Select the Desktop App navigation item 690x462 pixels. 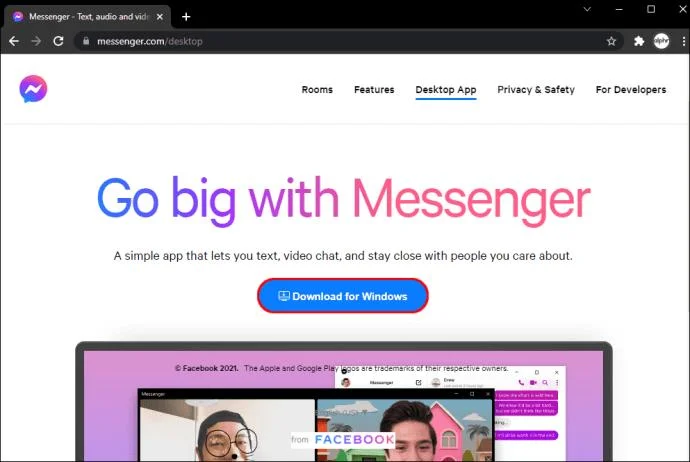pos(446,90)
